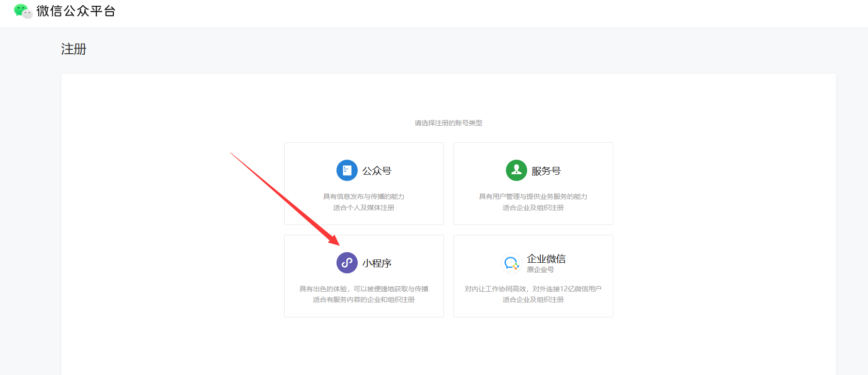Click description 具有用户管理与提供业务服务的能力
The height and width of the screenshot is (375, 868).
(533, 196)
